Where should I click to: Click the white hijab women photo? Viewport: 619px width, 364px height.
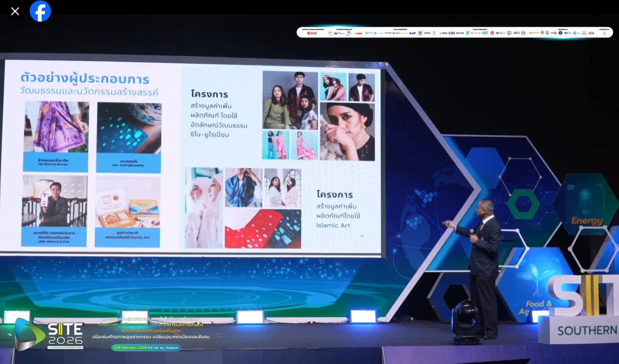point(204,207)
